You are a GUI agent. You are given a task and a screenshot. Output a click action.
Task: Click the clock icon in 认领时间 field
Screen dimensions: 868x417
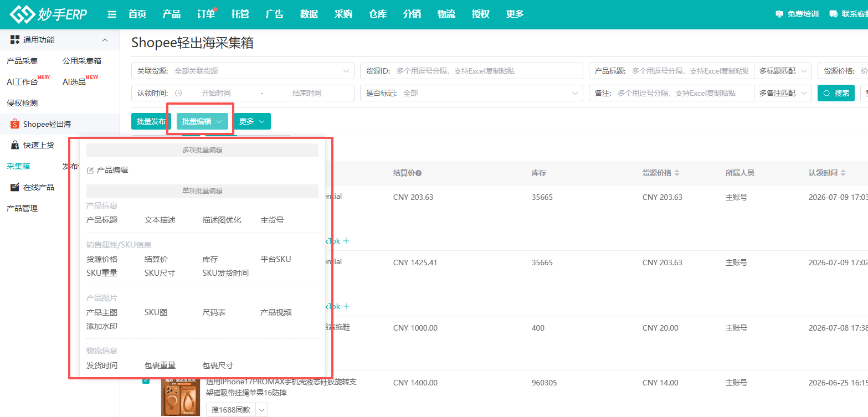pyautogui.click(x=178, y=93)
